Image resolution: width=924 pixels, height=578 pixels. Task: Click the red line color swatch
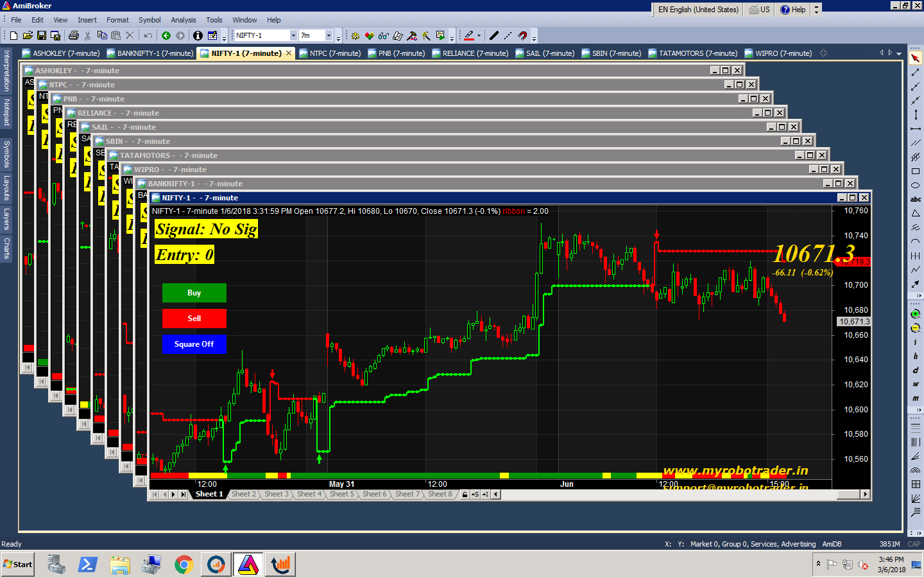(469, 36)
